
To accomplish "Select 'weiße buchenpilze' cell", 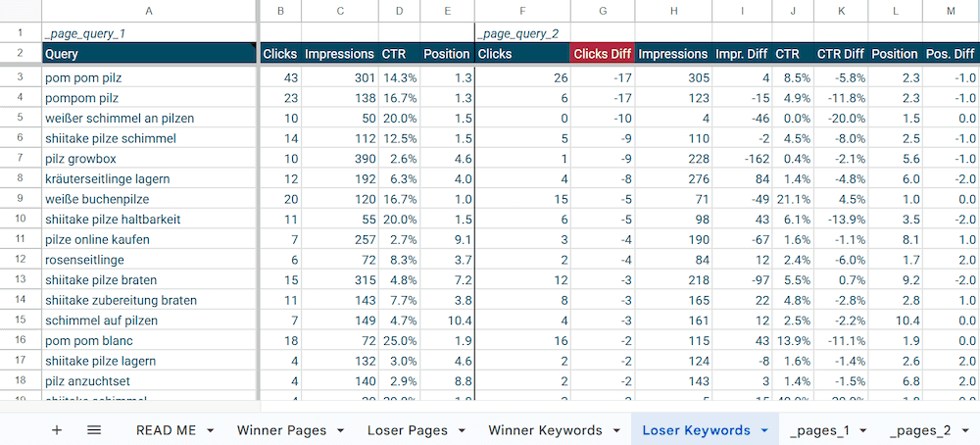I will [149, 199].
